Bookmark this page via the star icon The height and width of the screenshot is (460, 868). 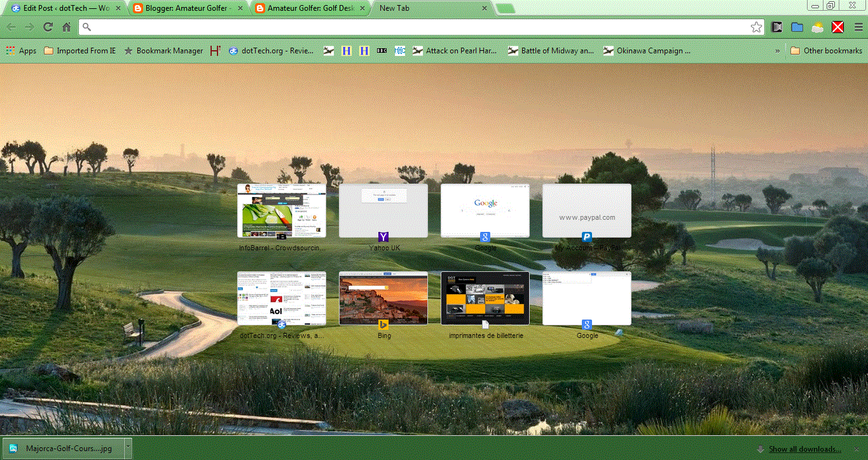click(x=756, y=27)
